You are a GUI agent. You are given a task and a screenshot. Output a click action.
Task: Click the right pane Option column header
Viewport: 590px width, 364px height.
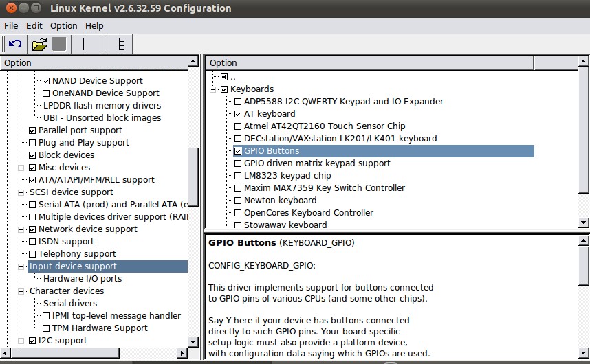click(369, 62)
